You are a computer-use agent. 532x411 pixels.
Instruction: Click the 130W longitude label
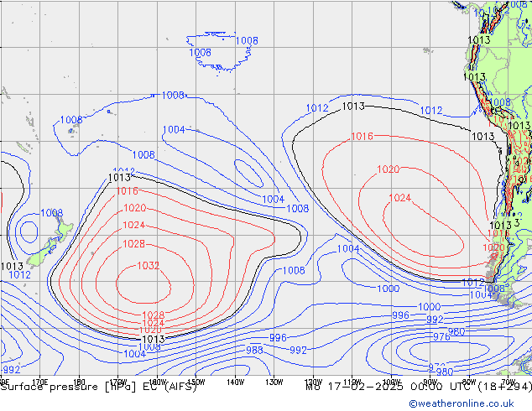pos(274,382)
